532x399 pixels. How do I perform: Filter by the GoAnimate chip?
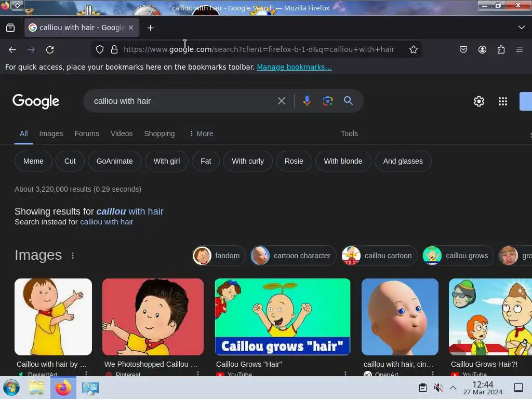point(114,161)
